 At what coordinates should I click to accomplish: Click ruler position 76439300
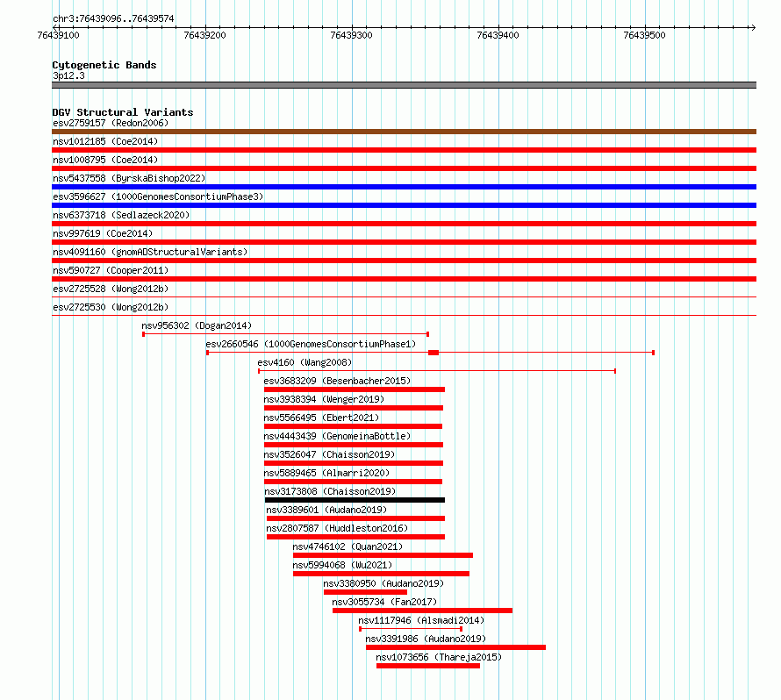point(351,35)
